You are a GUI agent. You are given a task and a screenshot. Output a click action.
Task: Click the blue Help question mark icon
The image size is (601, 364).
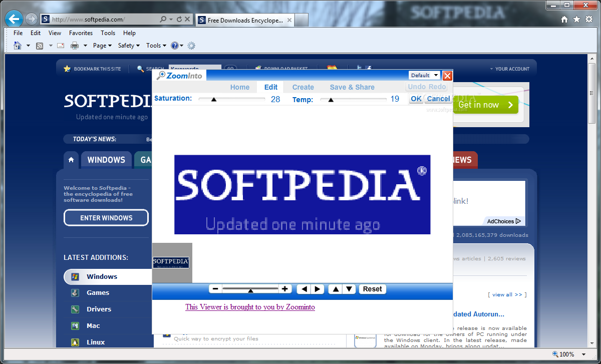pyautogui.click(x=174, y=46)
